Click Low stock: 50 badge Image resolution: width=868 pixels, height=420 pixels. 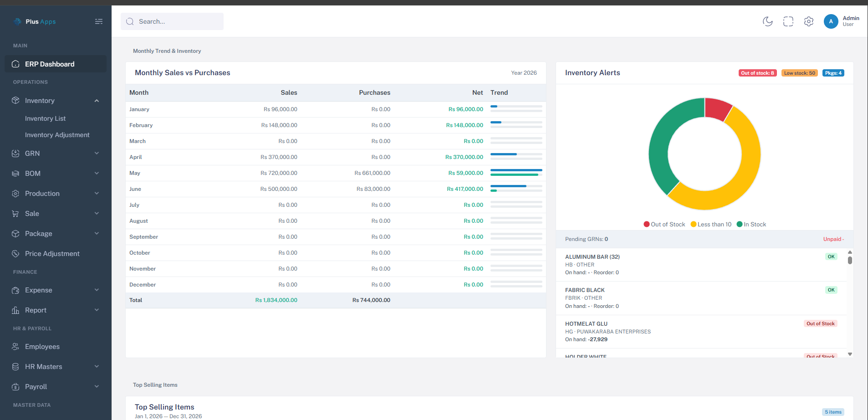click(800, 73)
